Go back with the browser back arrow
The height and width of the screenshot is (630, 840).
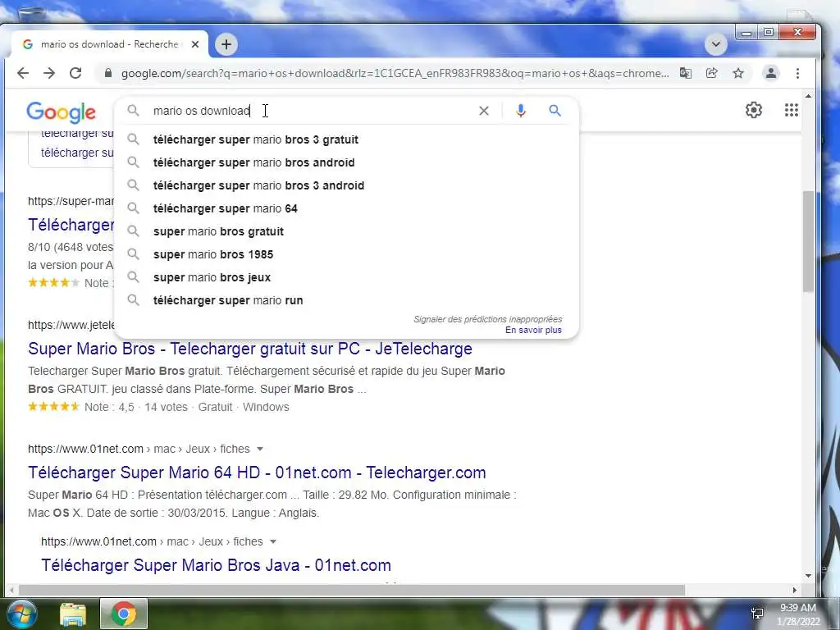[x=23, y=73]
